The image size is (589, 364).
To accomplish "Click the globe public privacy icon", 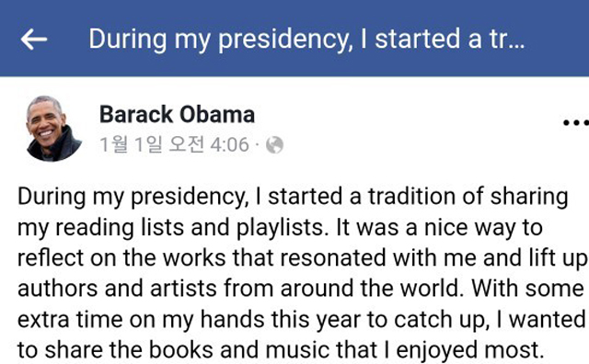I will tap(274, 145).
